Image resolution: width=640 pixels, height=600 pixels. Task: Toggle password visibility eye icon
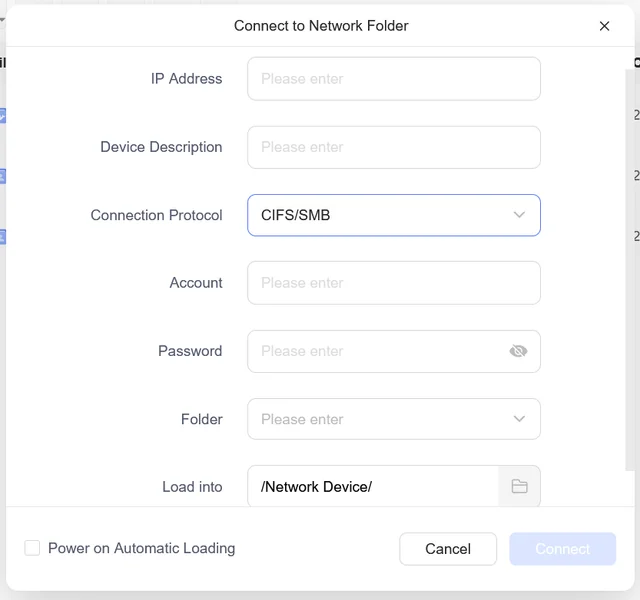click(518, 351)
